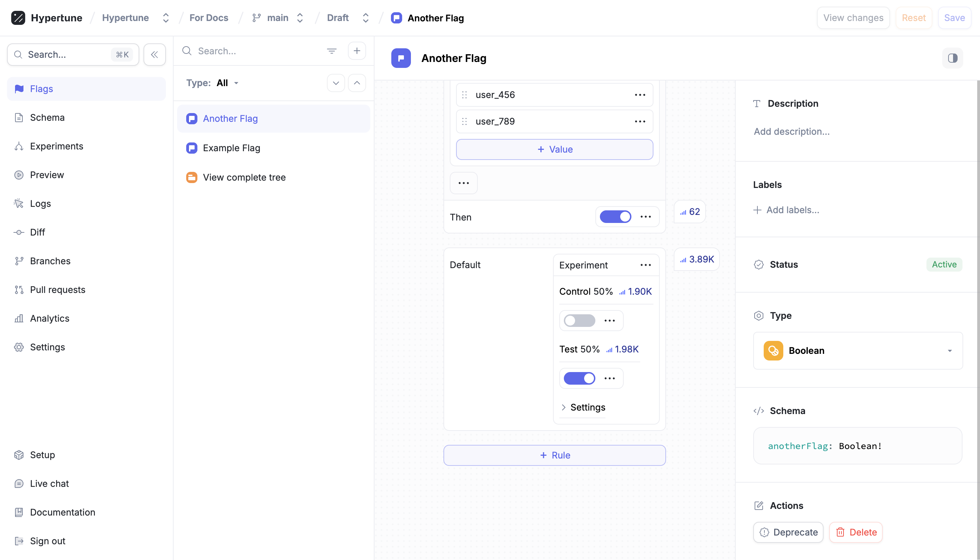The width and height of the screenshot is (980, 560).
Task: Open Experiment three-dots options menu
Action: pos(645,265)
